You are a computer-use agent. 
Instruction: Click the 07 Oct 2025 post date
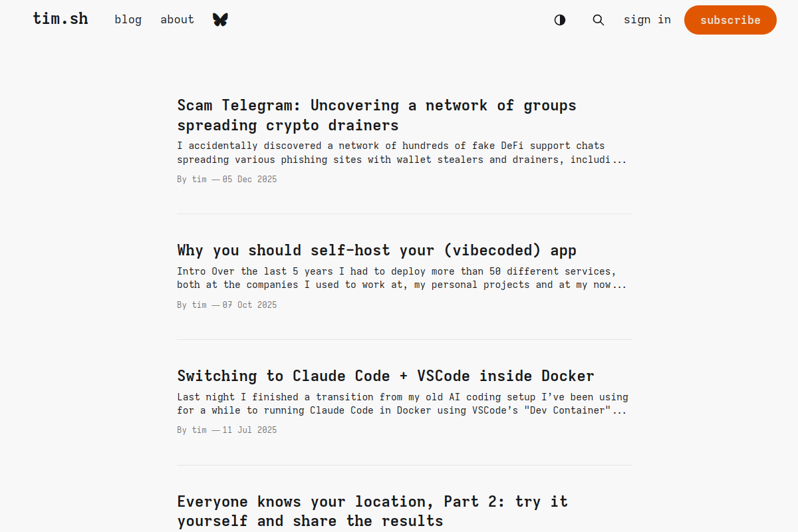pos(250,305)
